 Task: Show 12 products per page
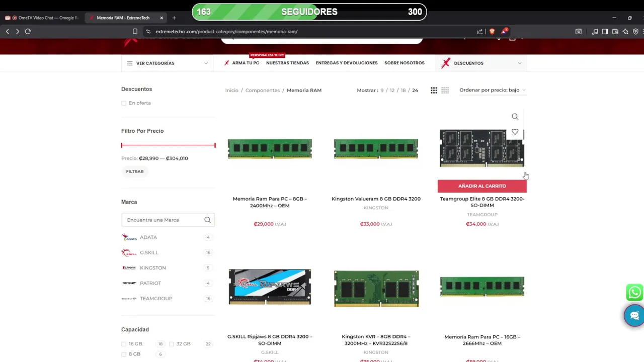[x=392, y=90]
